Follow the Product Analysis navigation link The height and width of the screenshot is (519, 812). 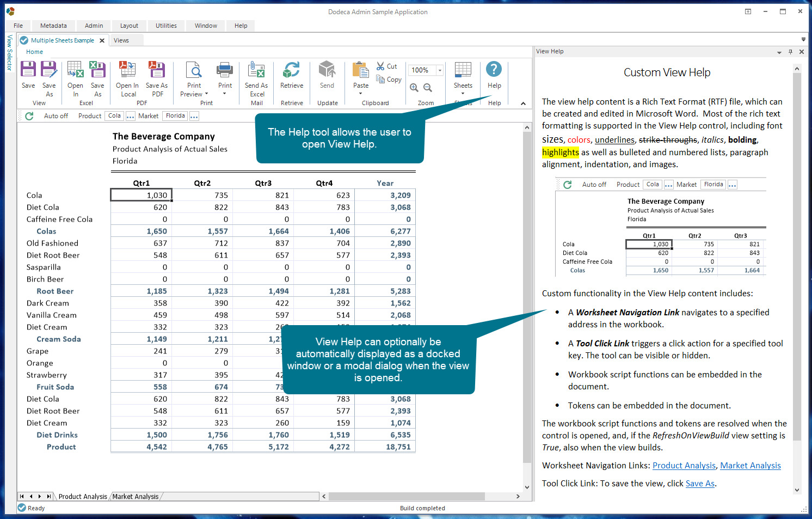tap(684, 466)
